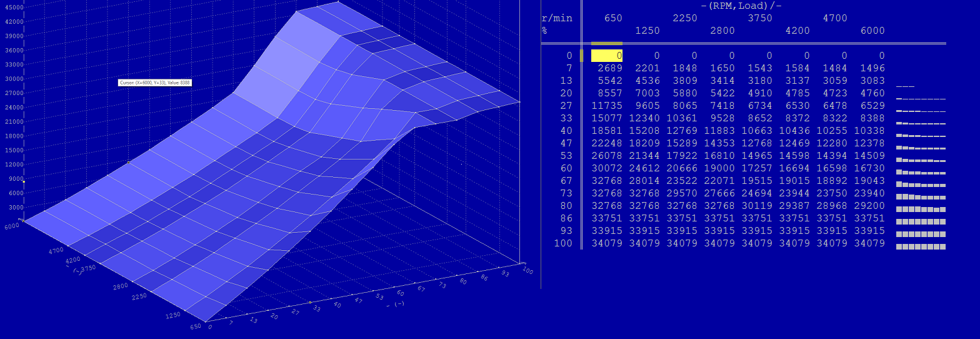The height and width of the screenshot is (339, 980).
Task: Click the 3750 RPM table column header
Action: 760,18
